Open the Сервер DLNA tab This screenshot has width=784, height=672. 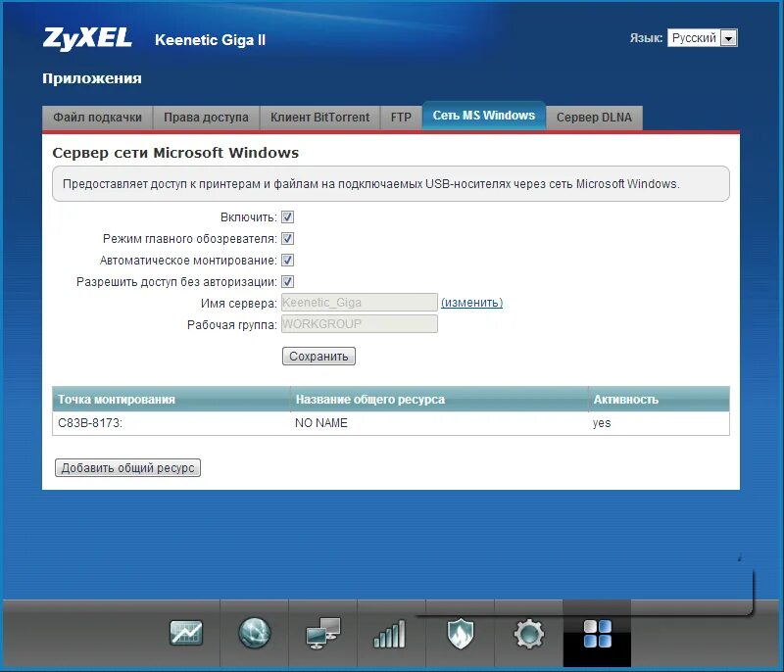pyautogui.click(x=594, y=118)
